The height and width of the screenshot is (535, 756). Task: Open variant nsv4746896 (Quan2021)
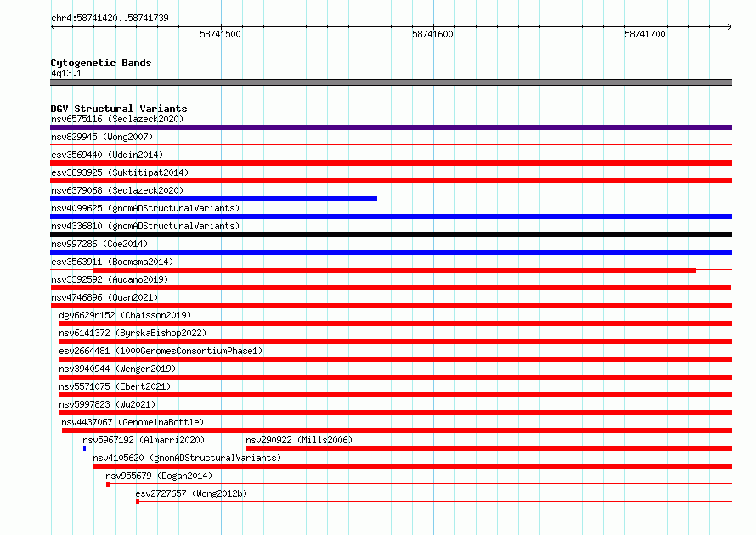tap(104, 297)
